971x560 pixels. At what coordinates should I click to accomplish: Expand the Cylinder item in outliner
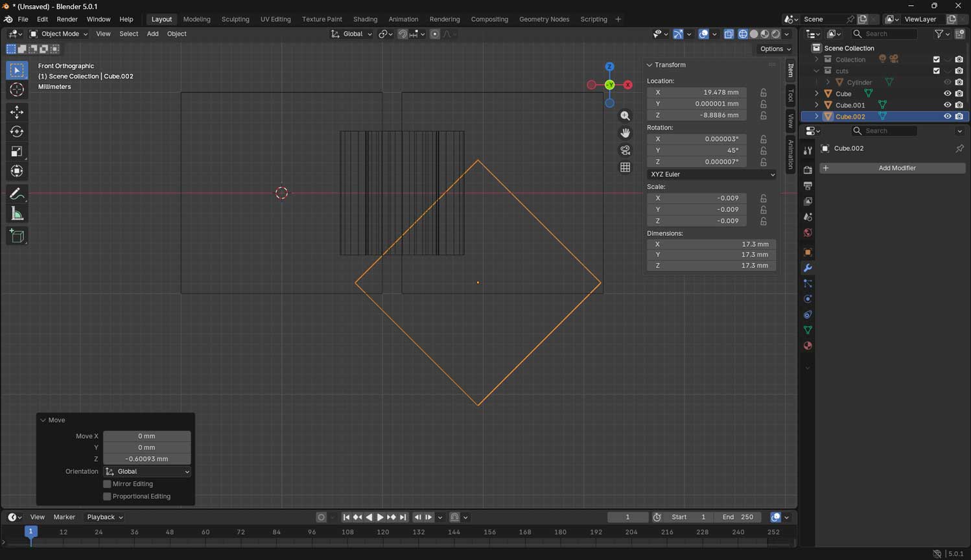click(828, 82)
